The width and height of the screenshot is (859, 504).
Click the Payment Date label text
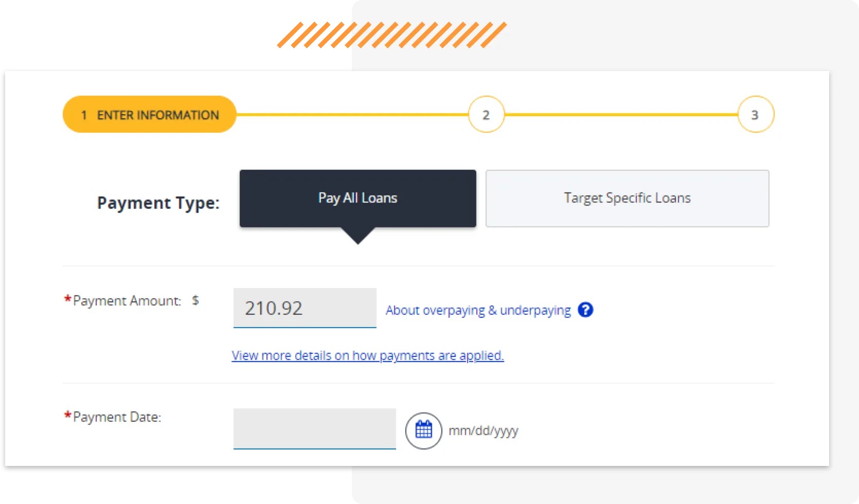tap(117, 417)
